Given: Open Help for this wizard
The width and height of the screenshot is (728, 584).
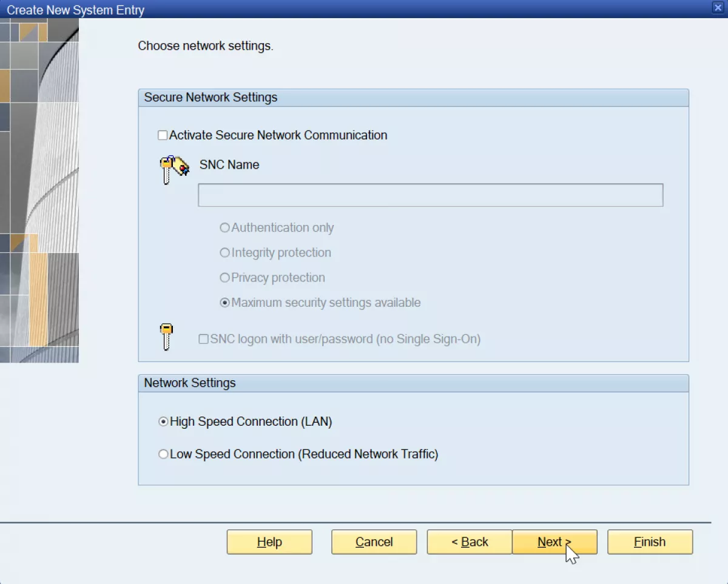Looking at the screenshot, I should pos(269,542).
